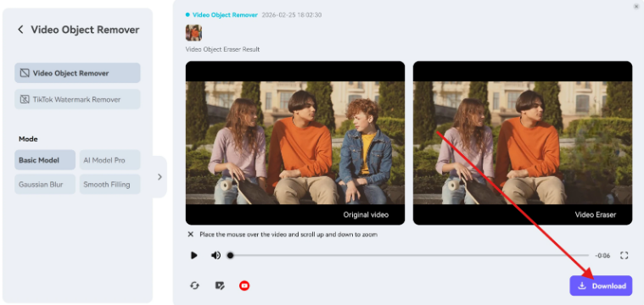The width and height of the screenshot is (644, 305).
Task: Collapse the side panel with the chevron handle
Action: (x=160, y=177)
